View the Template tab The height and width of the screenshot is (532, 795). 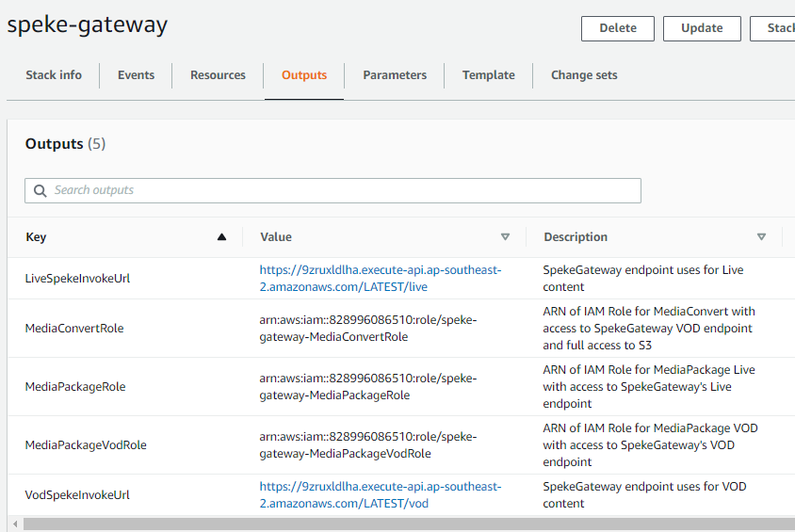point(488,75)
